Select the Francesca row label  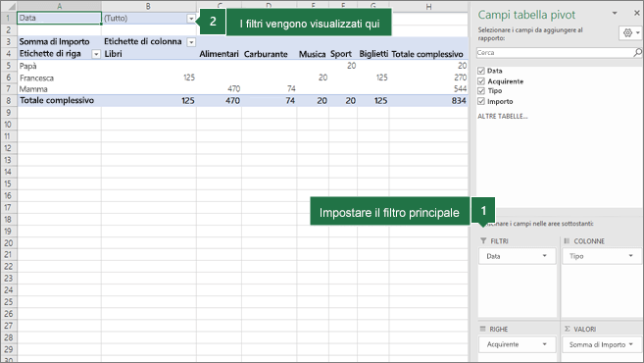click(x=60, y=78)
